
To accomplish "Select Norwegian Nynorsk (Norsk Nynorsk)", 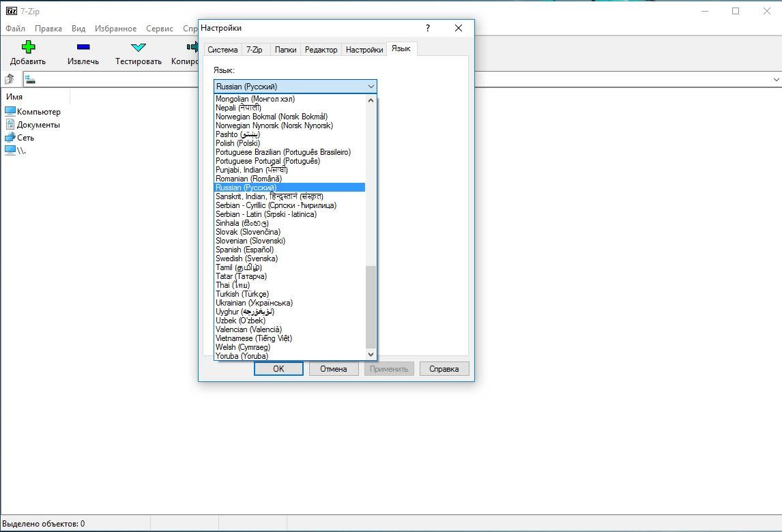I will click(289, 125).
